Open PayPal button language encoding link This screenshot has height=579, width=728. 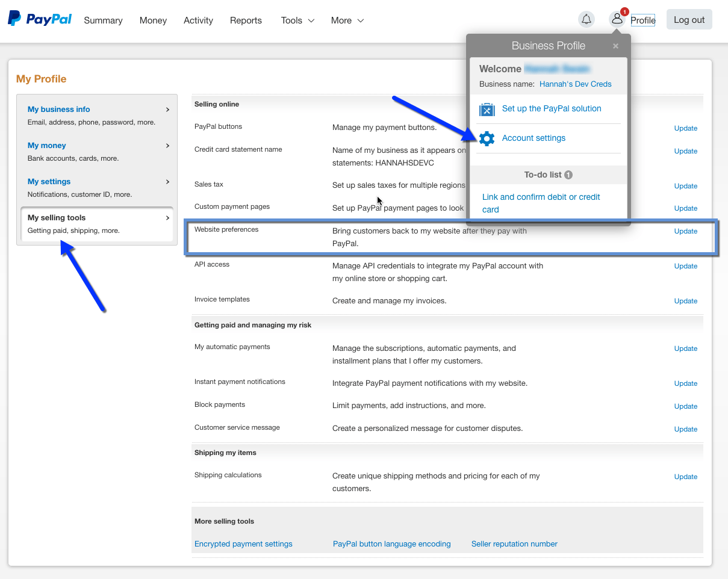click(x=392, y=544)
